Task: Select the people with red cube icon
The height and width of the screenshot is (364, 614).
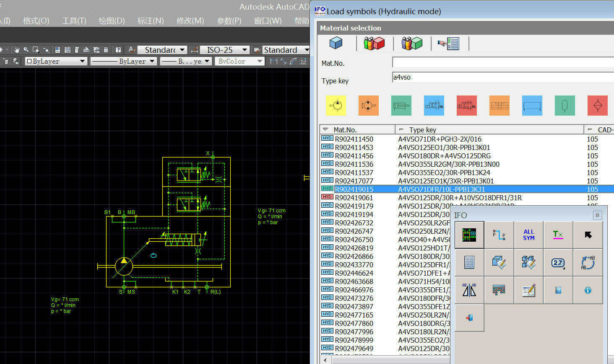Action: (374, 43)
